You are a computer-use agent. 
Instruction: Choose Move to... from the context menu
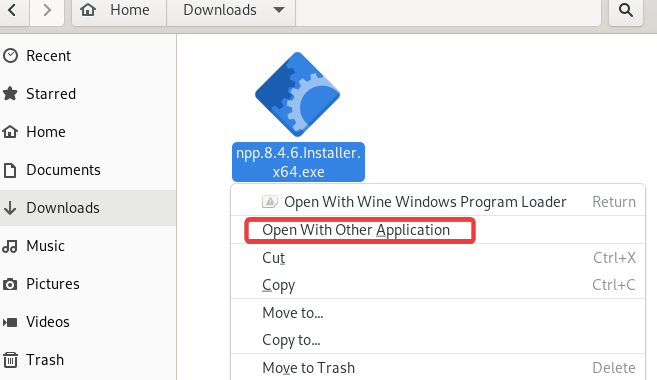(438, 313)
